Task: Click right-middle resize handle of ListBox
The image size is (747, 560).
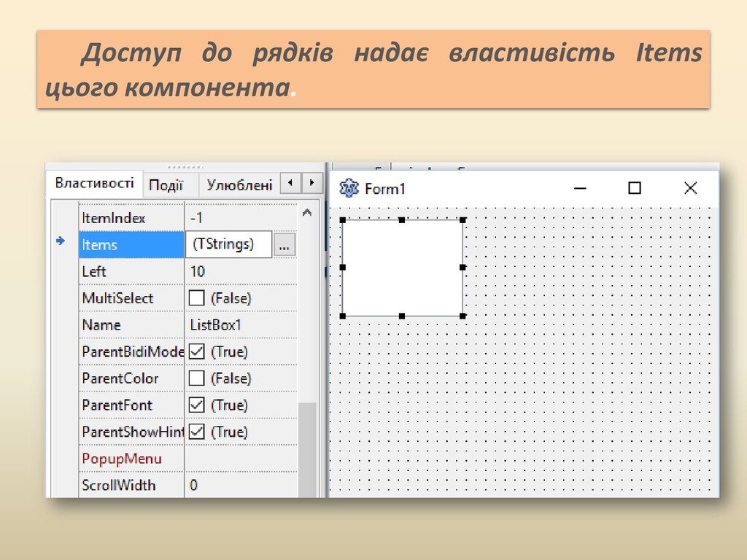Action: (x=462, y=267)
